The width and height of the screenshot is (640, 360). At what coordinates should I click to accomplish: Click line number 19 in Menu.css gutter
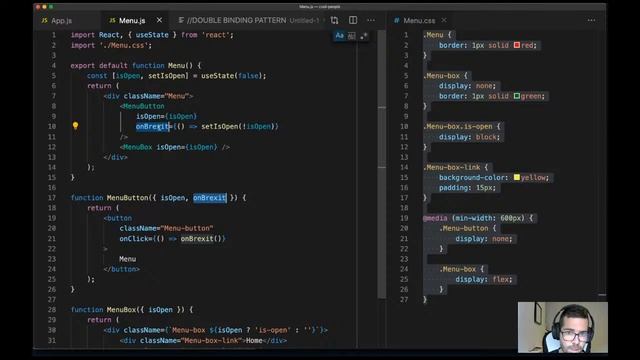click(x=404, y=218)
